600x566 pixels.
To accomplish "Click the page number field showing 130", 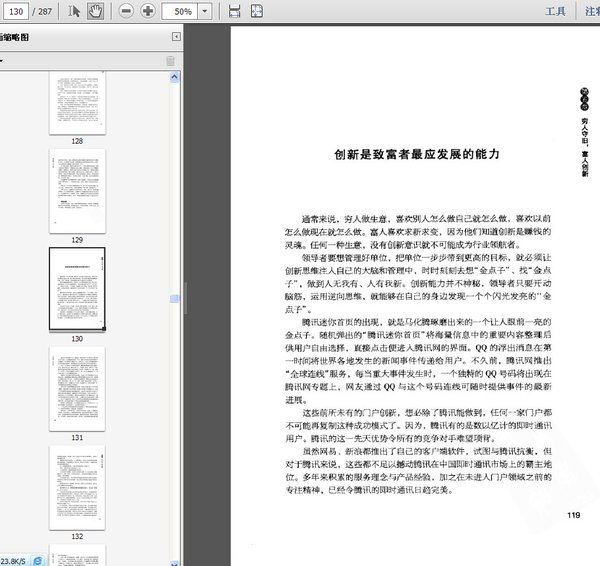I will 16,11.
